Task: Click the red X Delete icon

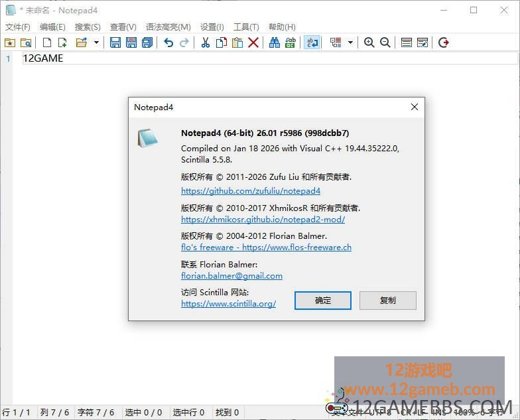Action: (x=253, y=42)
